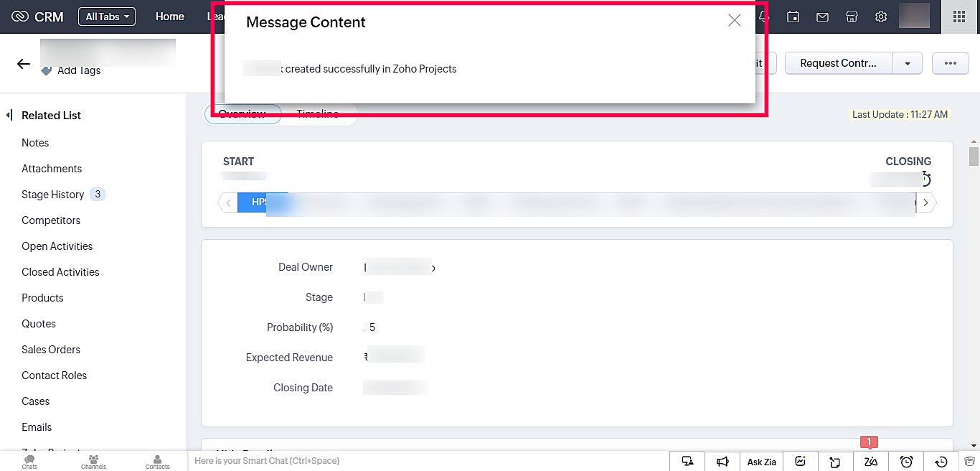980x471 pixels.
Task: Switch to the Timeline tab
Action: [x=318, y=114]
